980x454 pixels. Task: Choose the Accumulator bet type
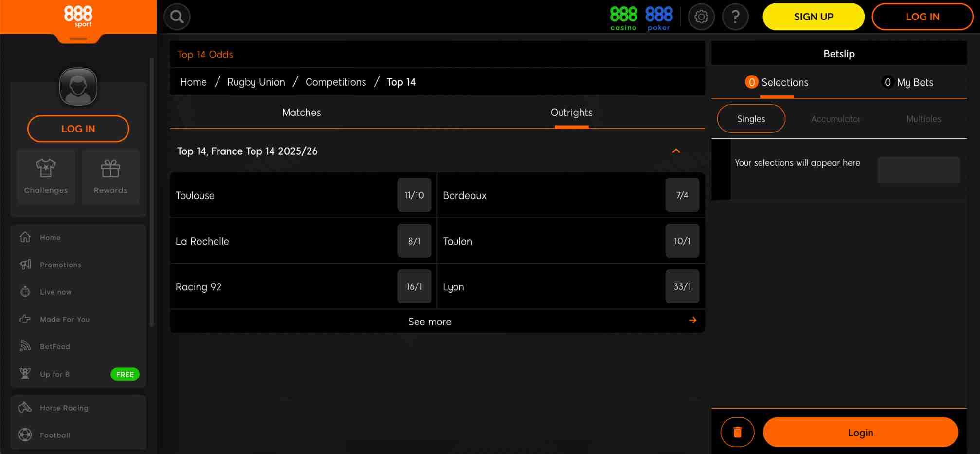[x=835, y=119]
